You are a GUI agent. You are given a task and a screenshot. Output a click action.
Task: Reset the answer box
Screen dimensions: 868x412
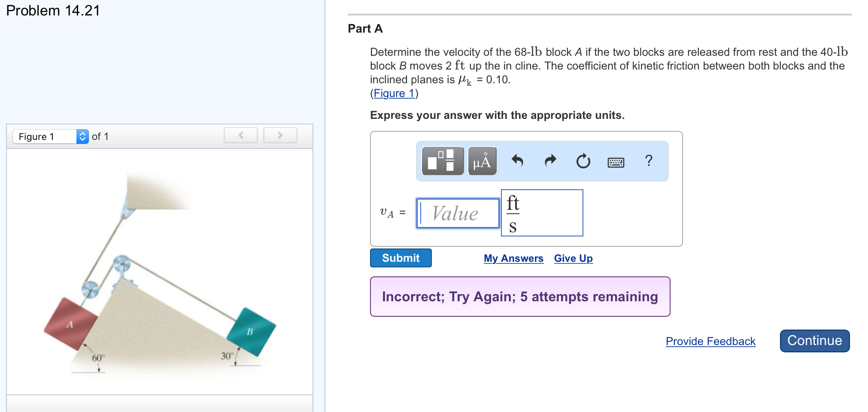tap(583, 161)
